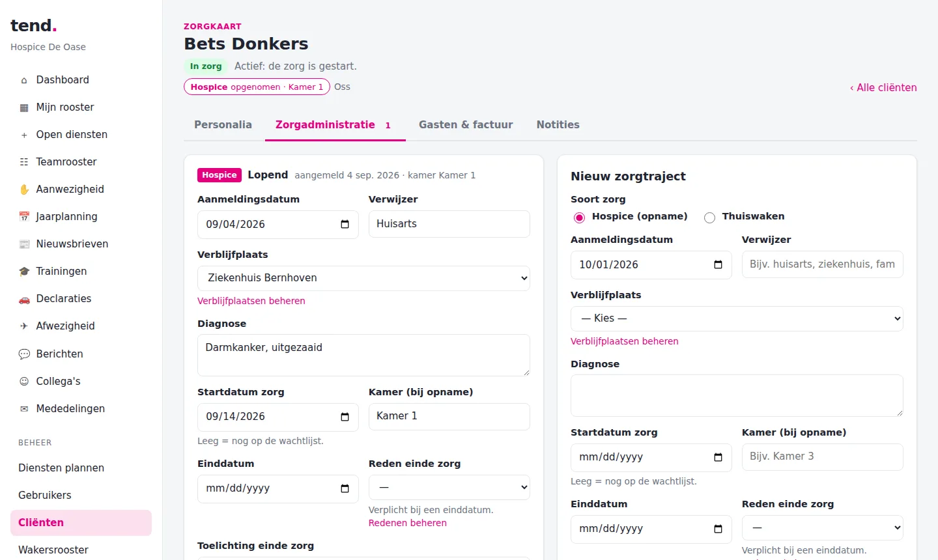938x560 pixels.
Task: Click the Nieuwsbrieven newspaper icon
Action: pyautogui.click(x=24, y=244)
